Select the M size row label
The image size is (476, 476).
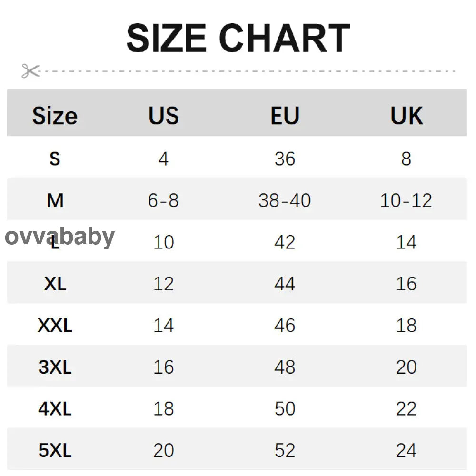click(55, 200)
